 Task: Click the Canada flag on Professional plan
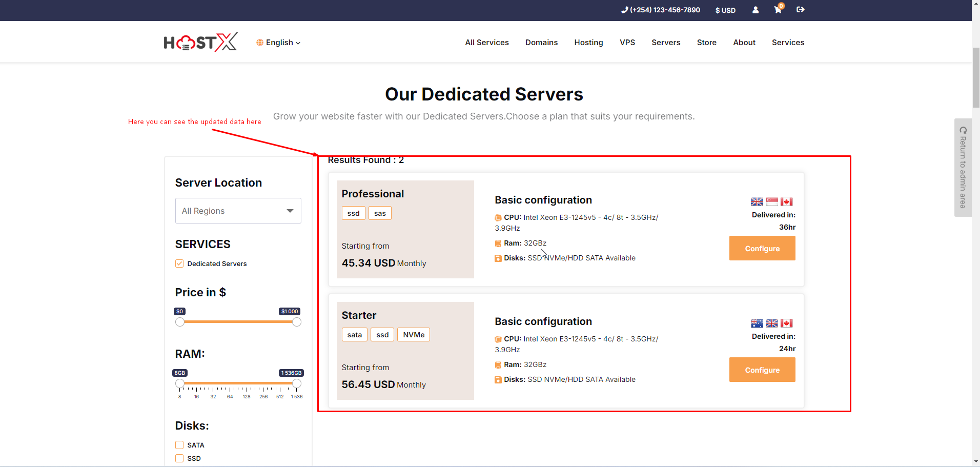coord(786,201)
